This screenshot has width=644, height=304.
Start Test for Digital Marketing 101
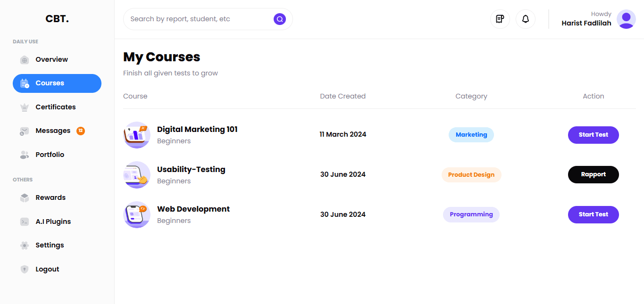[593, 135]
